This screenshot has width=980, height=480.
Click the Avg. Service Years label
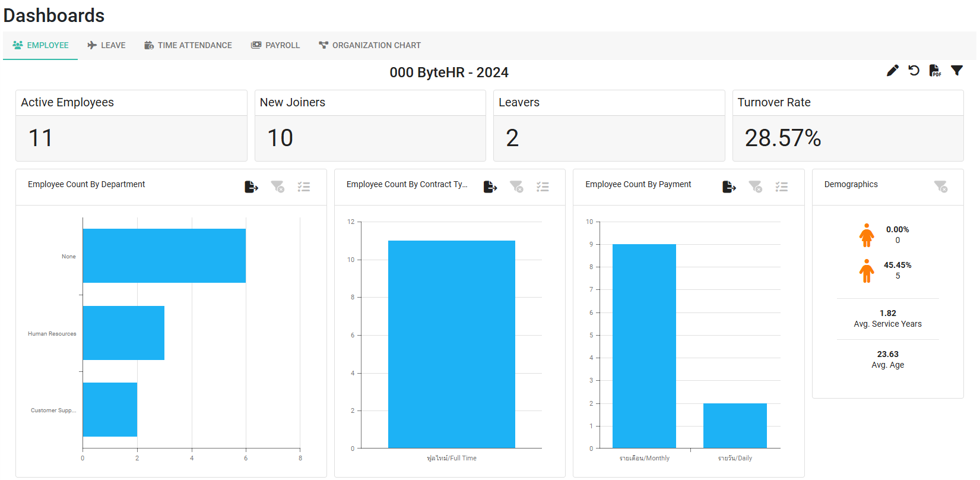point(887,324)
